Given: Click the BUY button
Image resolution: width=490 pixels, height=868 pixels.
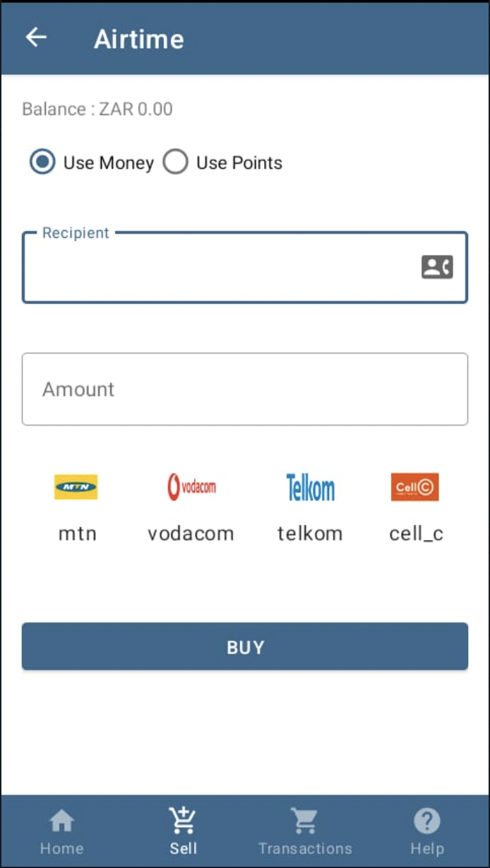Looking at the screenshot, I should [245, 646].
